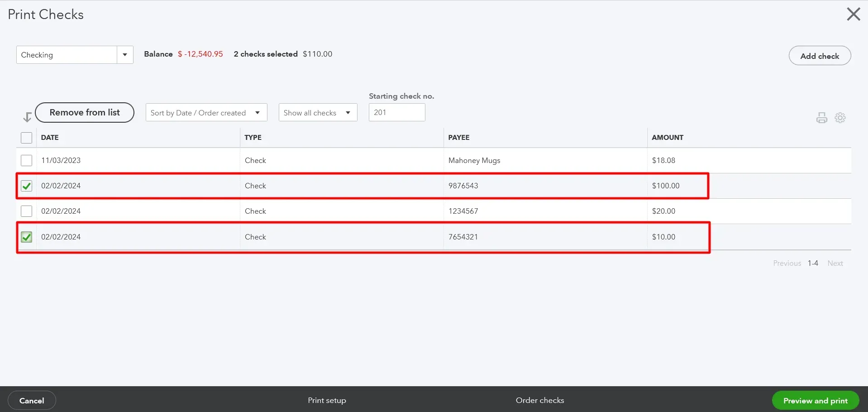
Task: Open table settings gear icon
Action: coord(840,118)
